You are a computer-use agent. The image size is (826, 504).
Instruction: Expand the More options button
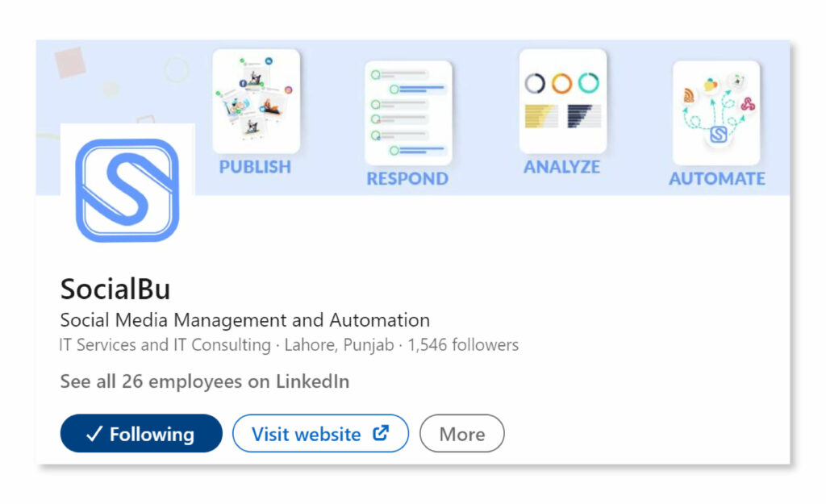(x=461, y=434)
